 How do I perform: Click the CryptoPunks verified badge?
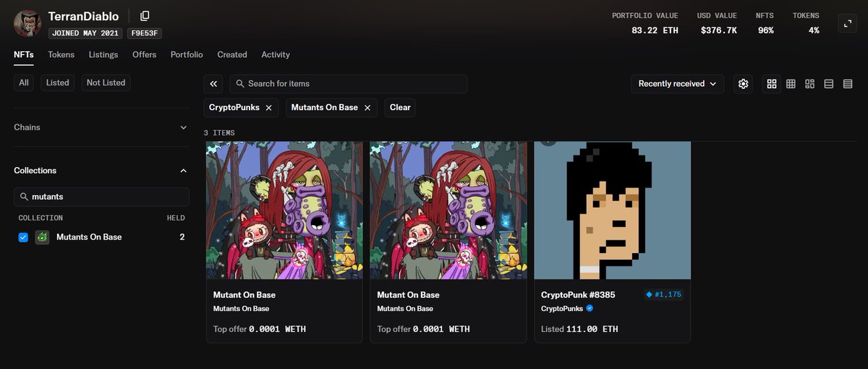click(x=590, y=308)
